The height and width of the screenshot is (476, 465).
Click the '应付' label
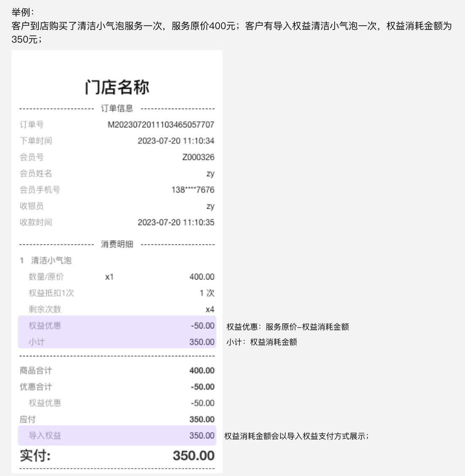(x=27, y=419)
